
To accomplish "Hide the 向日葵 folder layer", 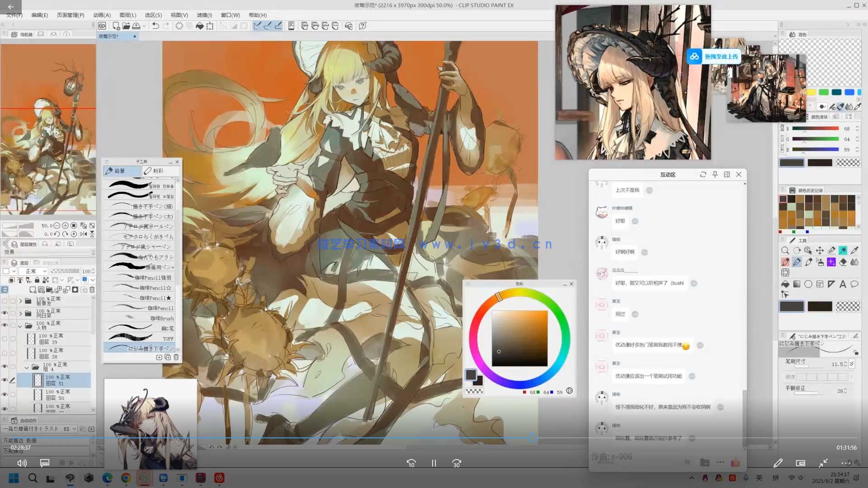I will point(5,313).
